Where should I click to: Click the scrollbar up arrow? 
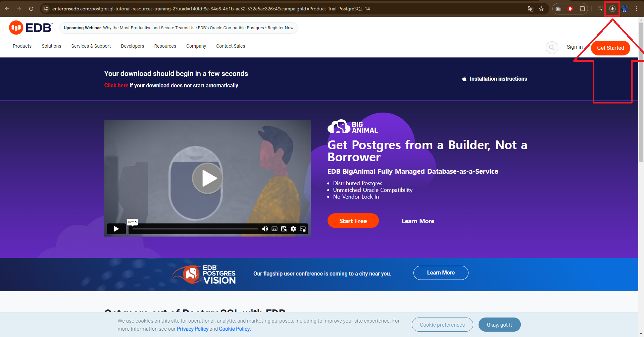point(641,19)
